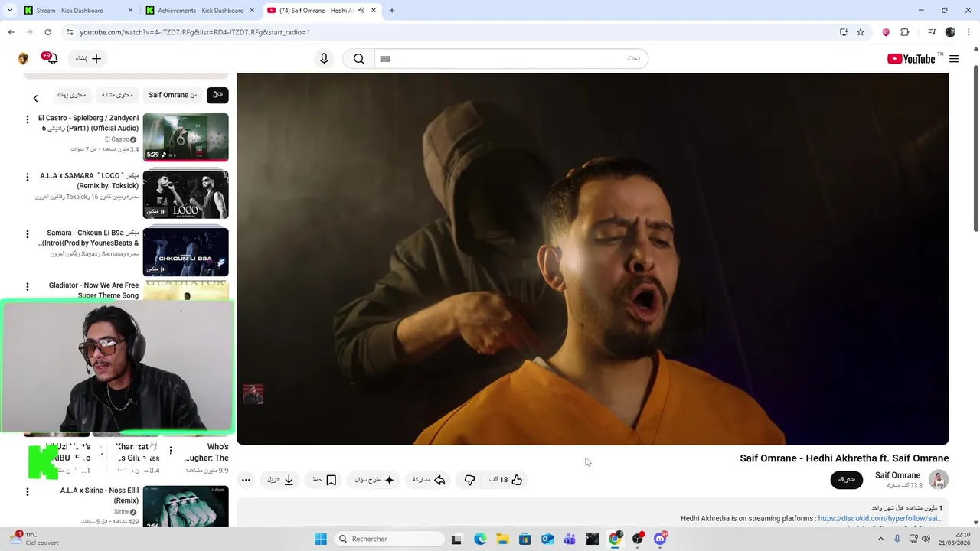This screenshot has height=551, width=980.
Task: Open El Castro Spielberg video thumbnail
Action: tap(185, 137)
